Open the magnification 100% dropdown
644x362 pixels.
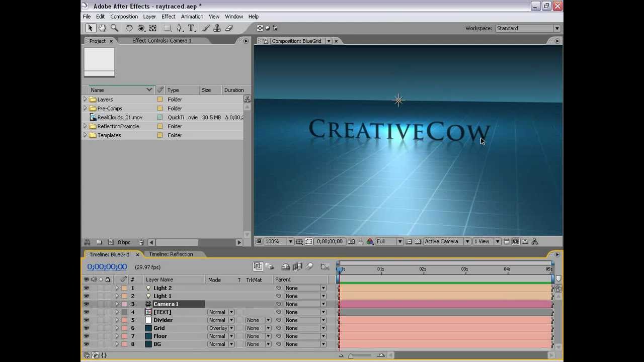[279, 241]
